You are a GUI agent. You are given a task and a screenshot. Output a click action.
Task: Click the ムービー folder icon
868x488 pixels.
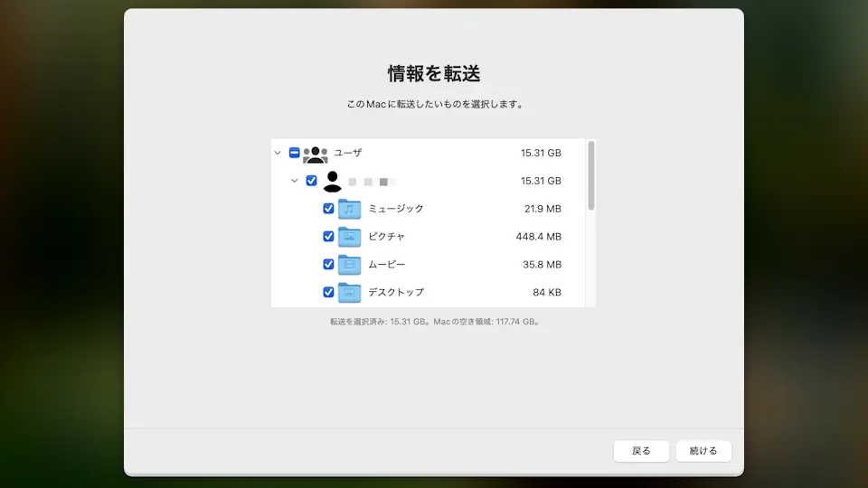click(349, 265)
